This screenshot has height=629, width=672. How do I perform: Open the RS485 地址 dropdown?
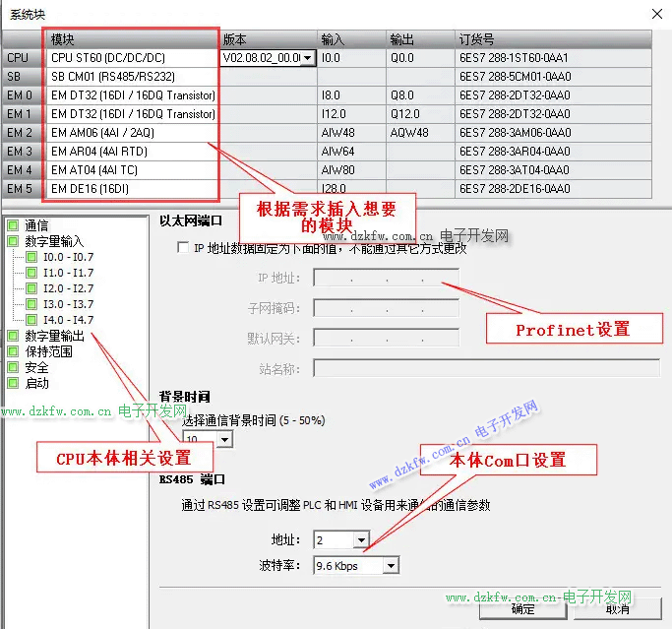point(361,540)
